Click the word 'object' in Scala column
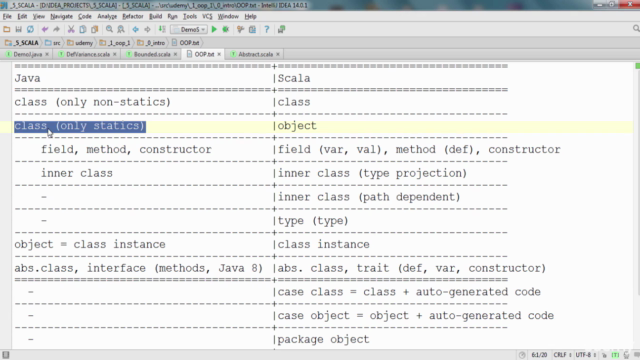This screenshot has width=640, height=360. 297,126
